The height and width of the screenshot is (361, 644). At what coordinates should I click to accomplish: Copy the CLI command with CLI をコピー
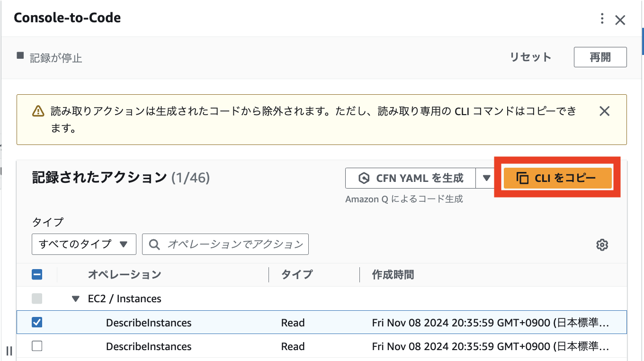point(557,178)
